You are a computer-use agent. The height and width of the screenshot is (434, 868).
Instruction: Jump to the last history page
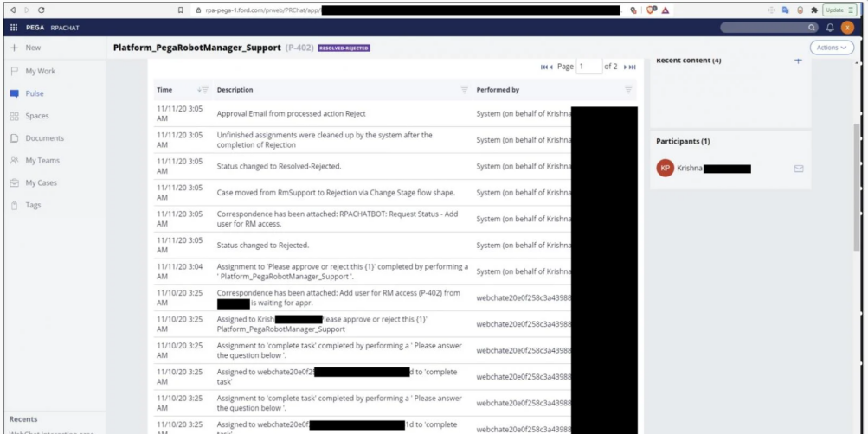[633, 67]
